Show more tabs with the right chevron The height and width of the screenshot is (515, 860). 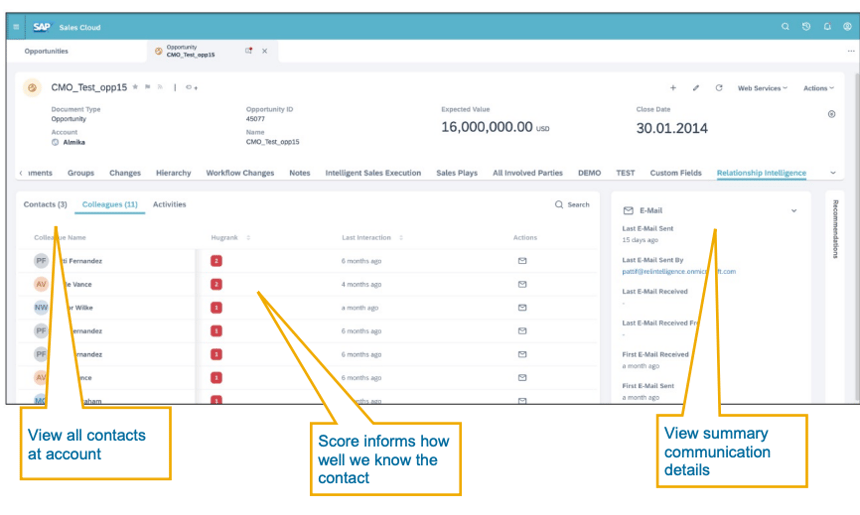[833, 173]
